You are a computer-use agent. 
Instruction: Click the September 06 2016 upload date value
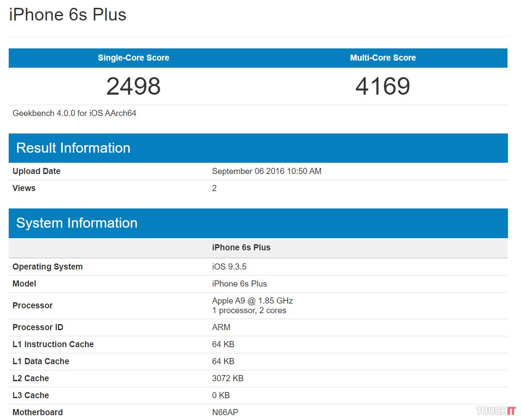click(x=267, y=171)
